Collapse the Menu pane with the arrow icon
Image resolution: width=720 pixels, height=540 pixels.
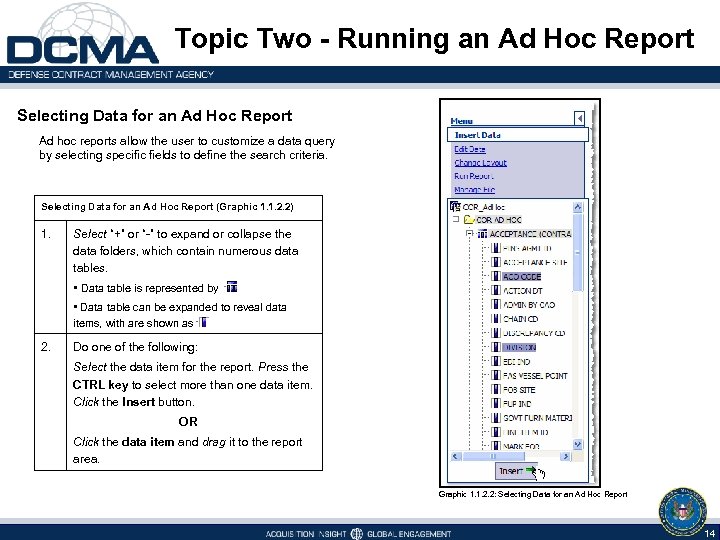click(x=579, y=119)
